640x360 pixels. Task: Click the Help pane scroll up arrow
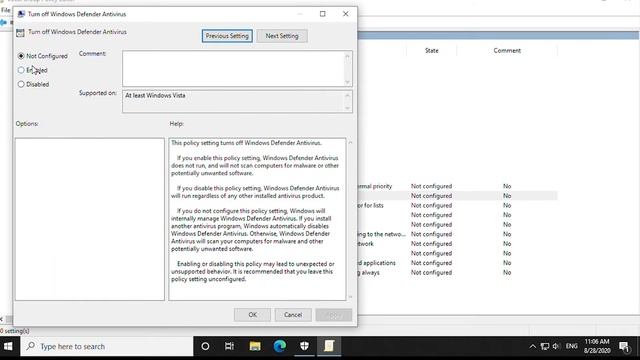click(x=350, y=143)
